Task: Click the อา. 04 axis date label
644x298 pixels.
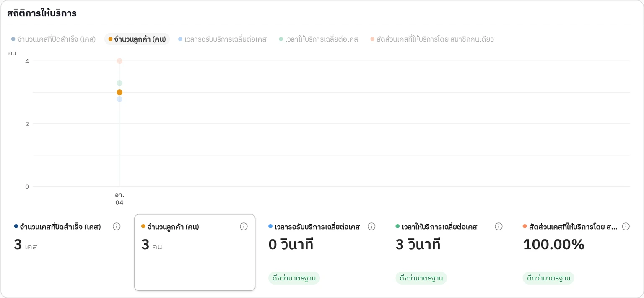Action: [119, 199]
